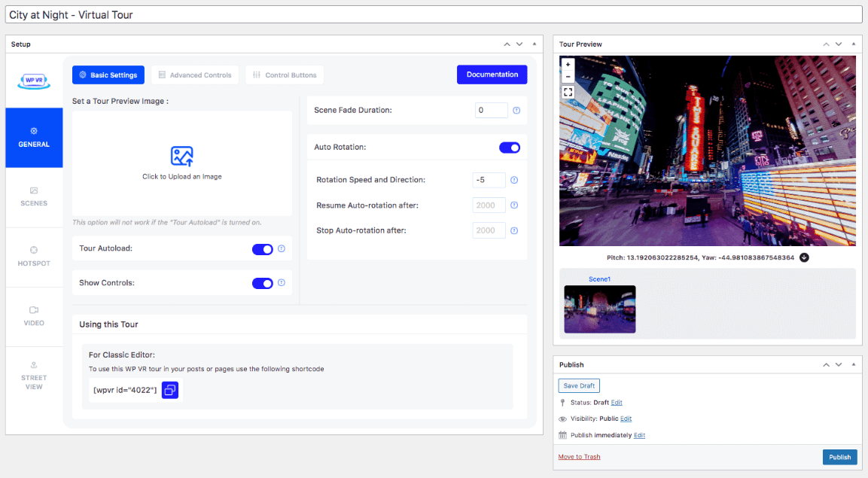The image size is (868, 478).
Task: Enter fullscreen mode in Tour Preview
Action: pos(567,93)
